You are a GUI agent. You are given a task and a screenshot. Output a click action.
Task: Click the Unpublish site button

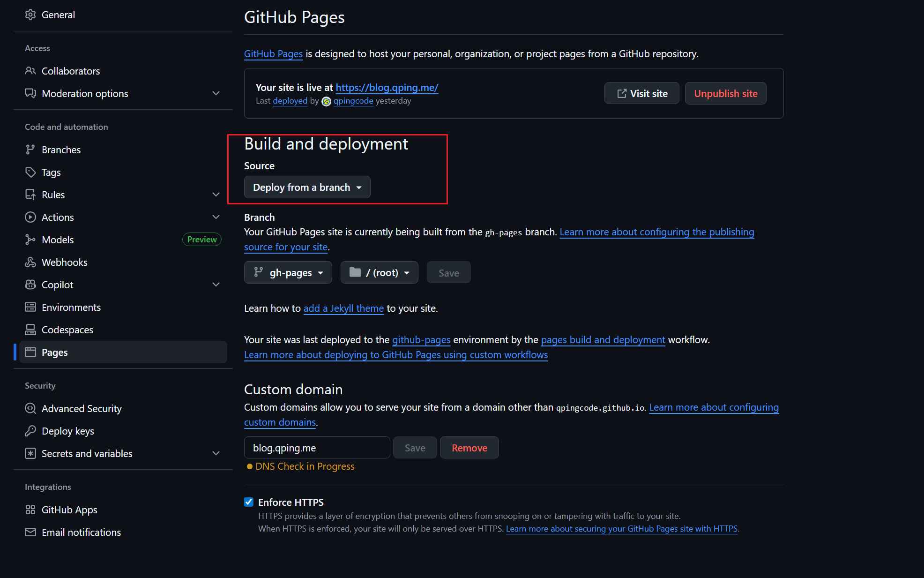point(726,93)
